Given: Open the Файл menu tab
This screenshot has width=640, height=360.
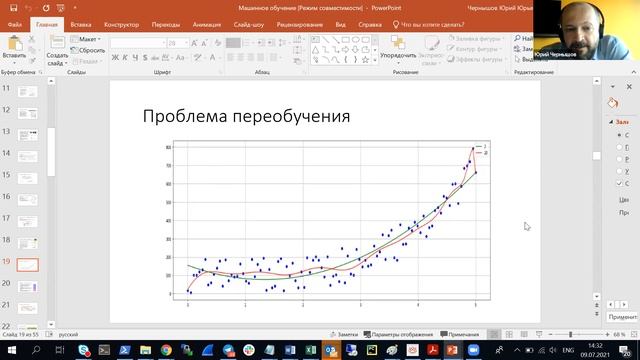Looking at the screenshot, I should (x=15, y=24).
